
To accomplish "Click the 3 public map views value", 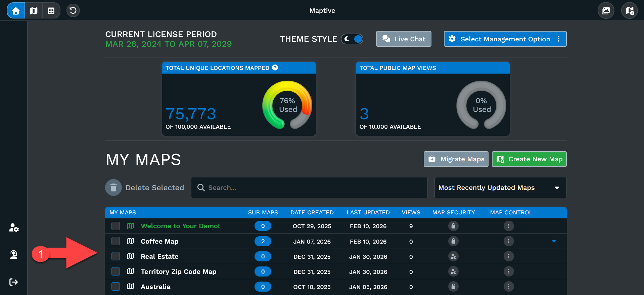I will (x=364, y=114).
